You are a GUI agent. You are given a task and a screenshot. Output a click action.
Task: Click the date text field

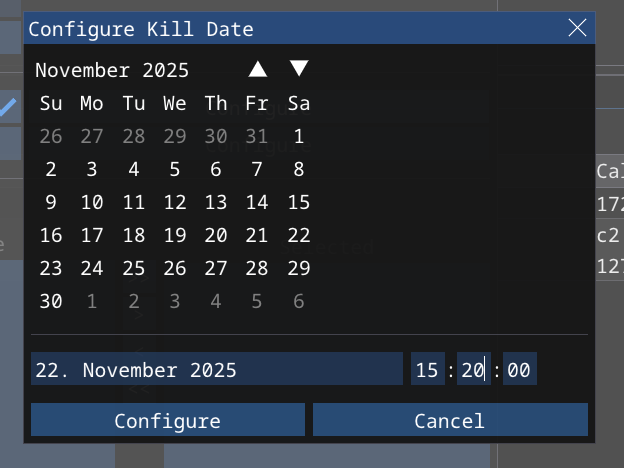click(216, 370)
